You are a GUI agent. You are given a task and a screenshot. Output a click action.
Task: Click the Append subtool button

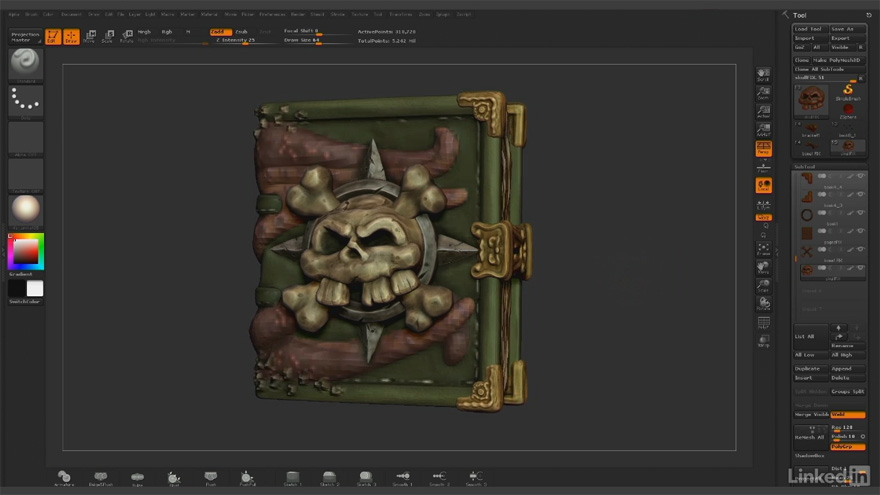(848, 369)
